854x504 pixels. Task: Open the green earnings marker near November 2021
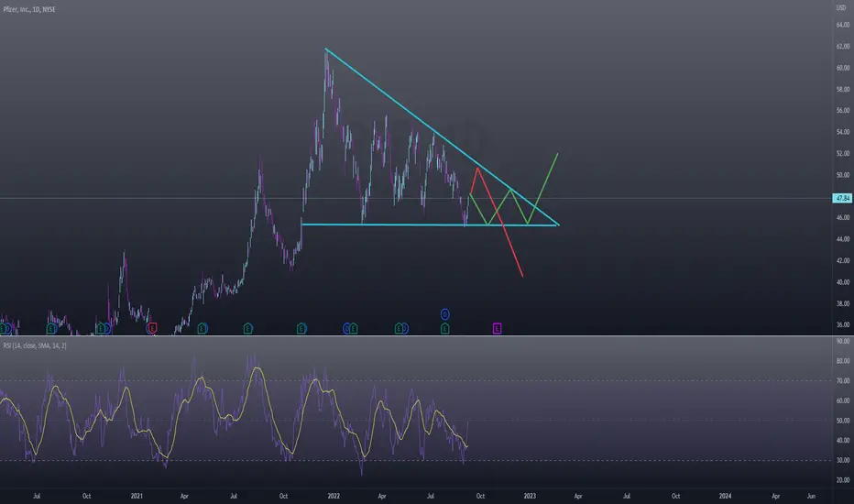[x=301, y=328]
